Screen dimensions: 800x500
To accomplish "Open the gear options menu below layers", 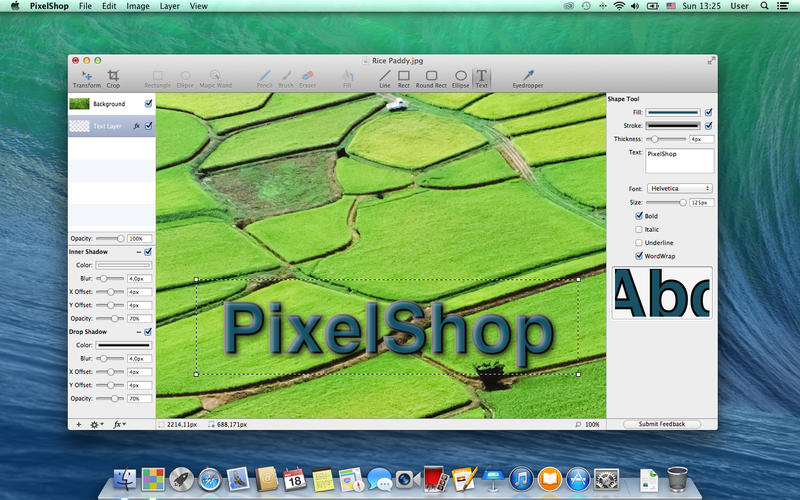I will pos(96,424).
